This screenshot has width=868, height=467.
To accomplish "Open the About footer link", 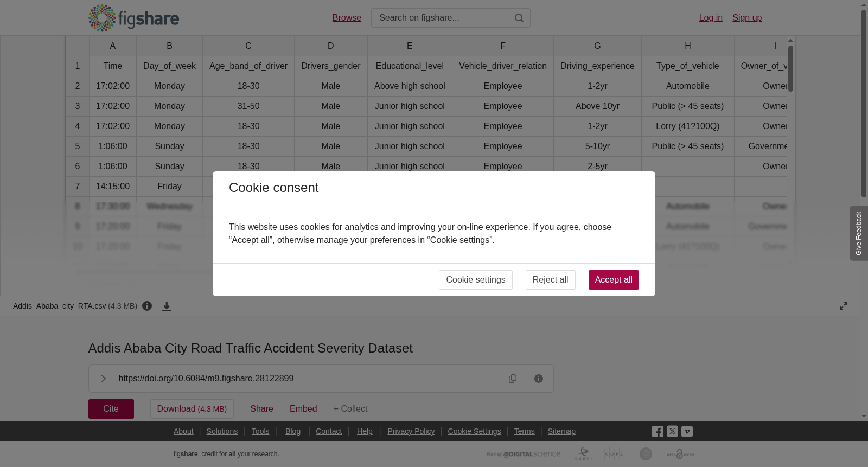I will (183, 431).
